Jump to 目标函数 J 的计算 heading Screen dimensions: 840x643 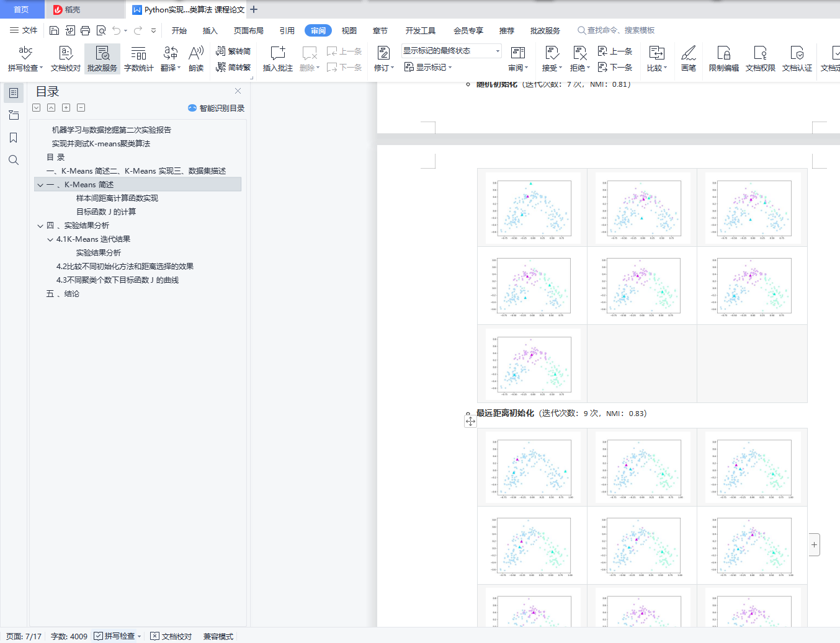click(106, 212)
